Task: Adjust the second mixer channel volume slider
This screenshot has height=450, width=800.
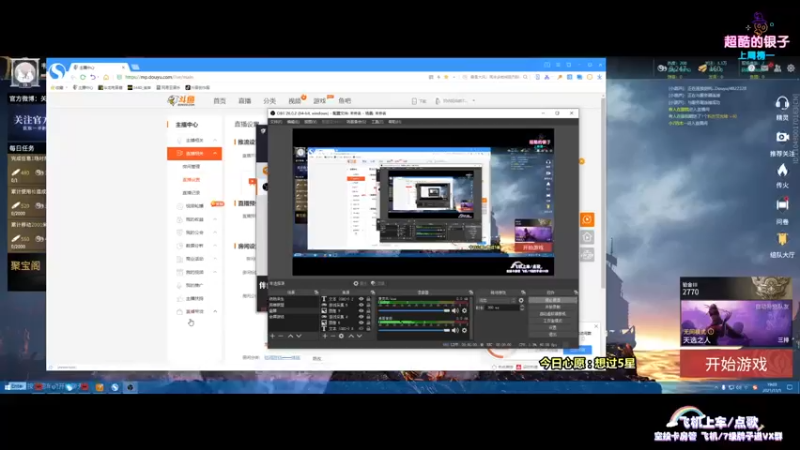Action: [414, 331]
